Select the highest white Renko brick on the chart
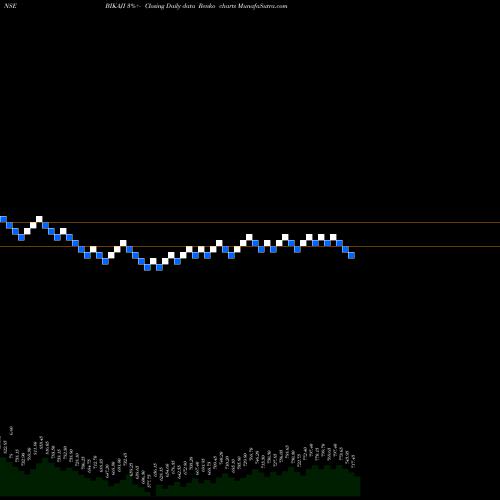 (39, 219)
